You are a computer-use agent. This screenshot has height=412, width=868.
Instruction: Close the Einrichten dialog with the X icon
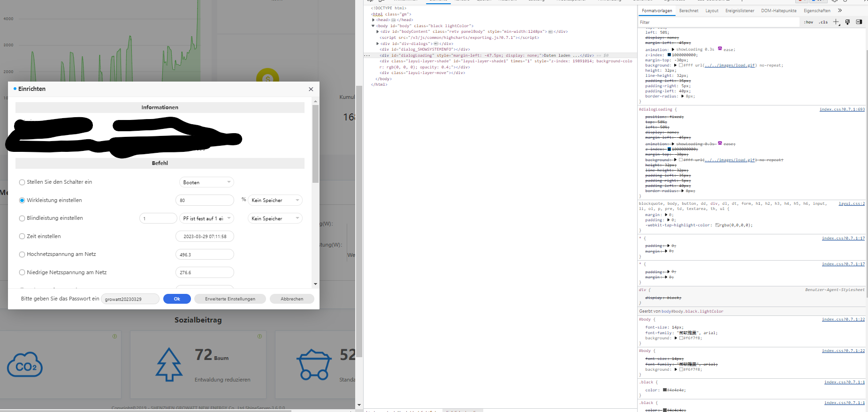(311, 89)
